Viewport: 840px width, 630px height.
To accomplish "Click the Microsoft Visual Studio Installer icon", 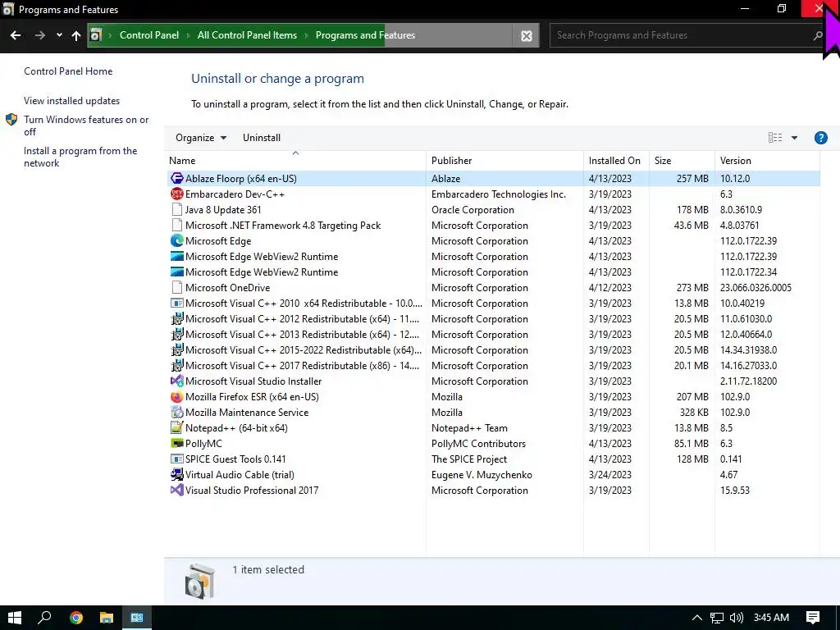I will click(177, 381).
